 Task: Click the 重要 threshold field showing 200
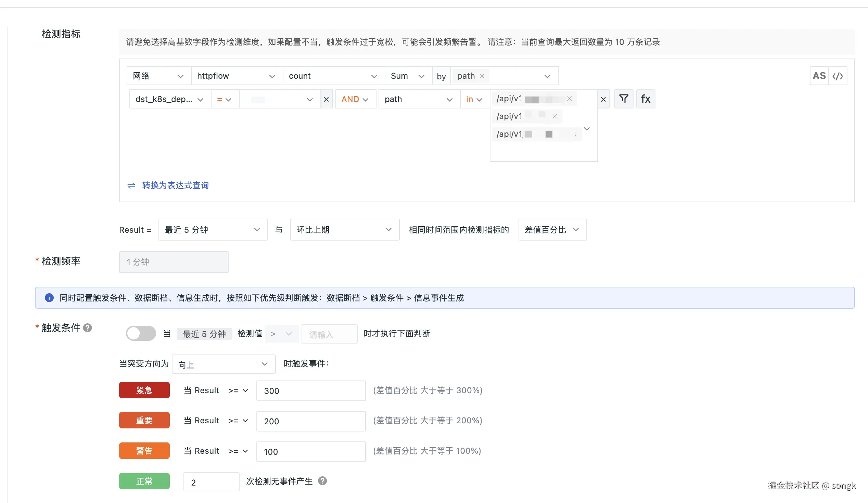click(310, 421)
